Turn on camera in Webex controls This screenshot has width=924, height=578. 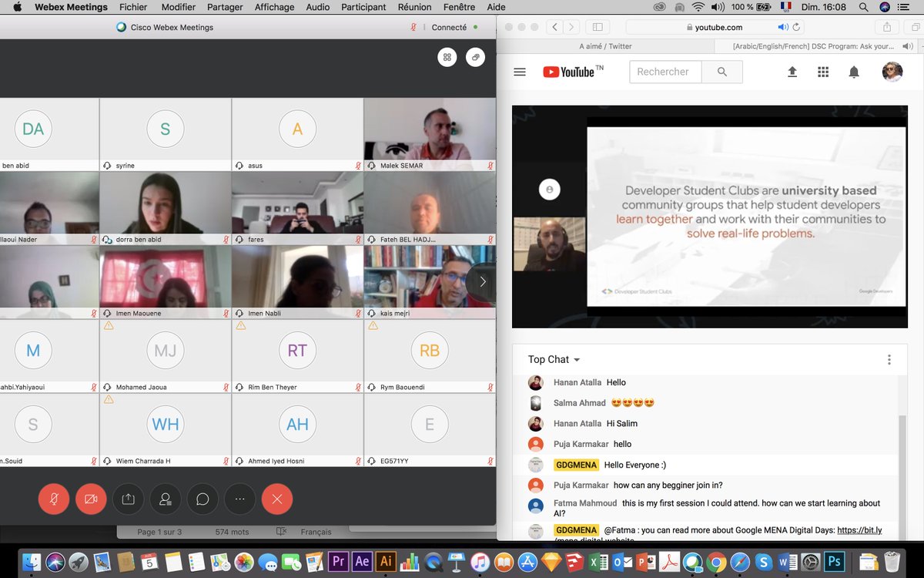[x=91, y=499]
